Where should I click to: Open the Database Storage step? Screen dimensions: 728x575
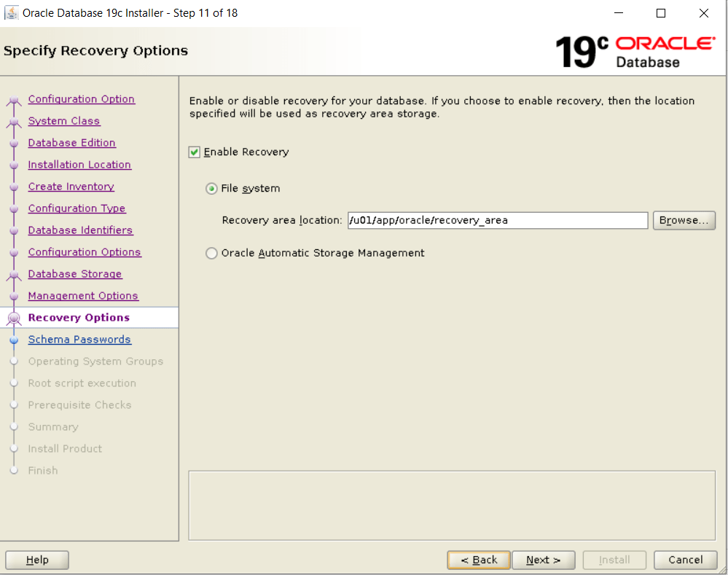coord(75,274)
